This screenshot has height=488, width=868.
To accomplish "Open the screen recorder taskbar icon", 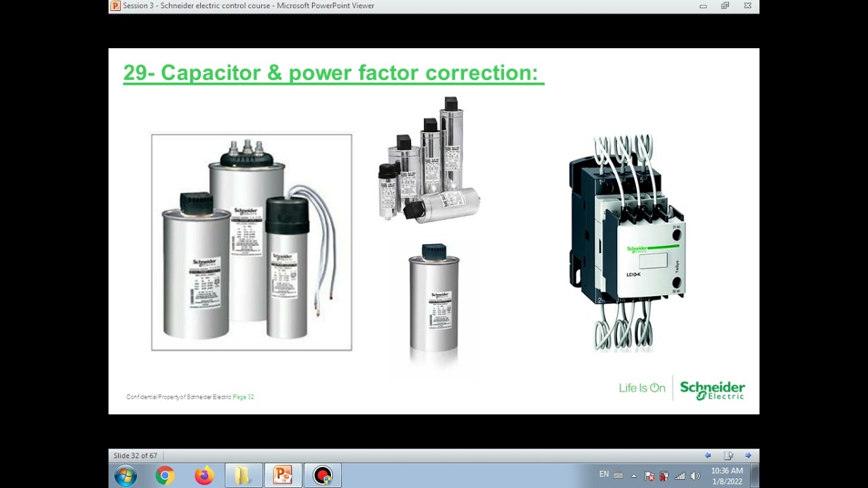I will [x=323, y=476].
